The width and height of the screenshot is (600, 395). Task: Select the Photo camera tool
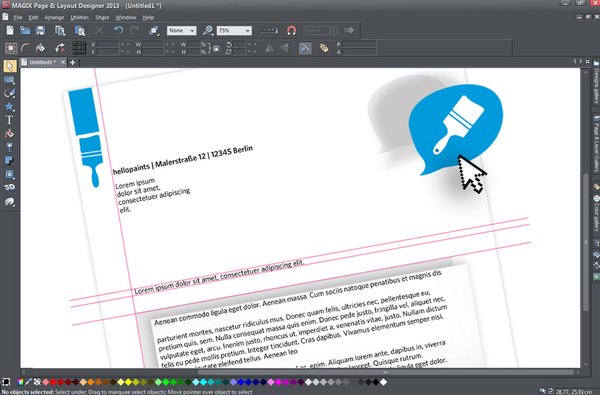pyautogui.click(x=9, y=80)
